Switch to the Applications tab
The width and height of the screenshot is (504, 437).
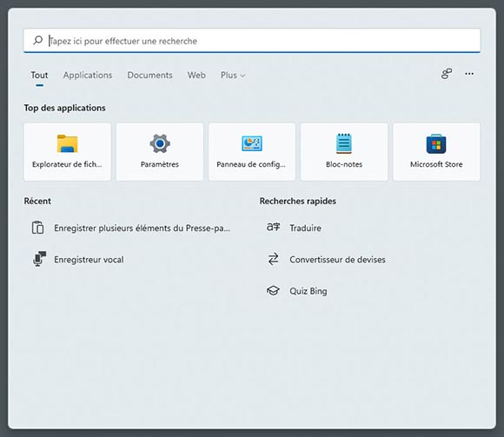tap(88, 76)
